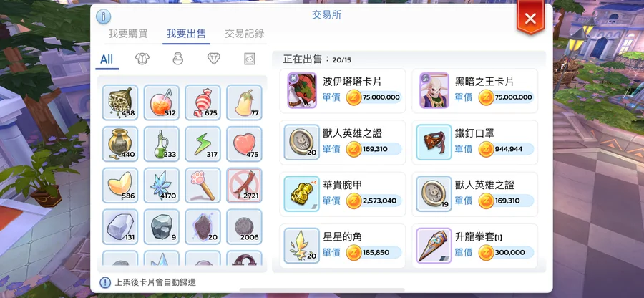Viewport: 644px width, 298px height.
Task: Select the diamond gem category filter
Action: [213, 59]
